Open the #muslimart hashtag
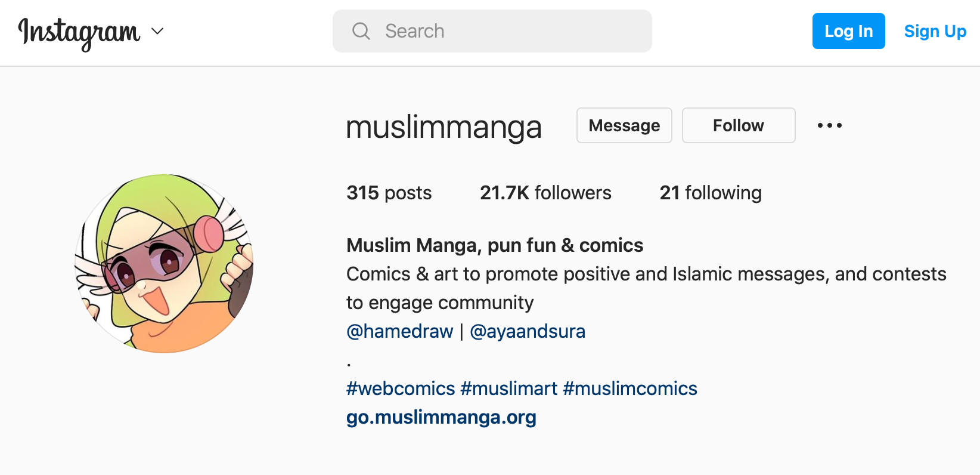The height and width of the screenshot is (475, 980). tap(509, 388)
